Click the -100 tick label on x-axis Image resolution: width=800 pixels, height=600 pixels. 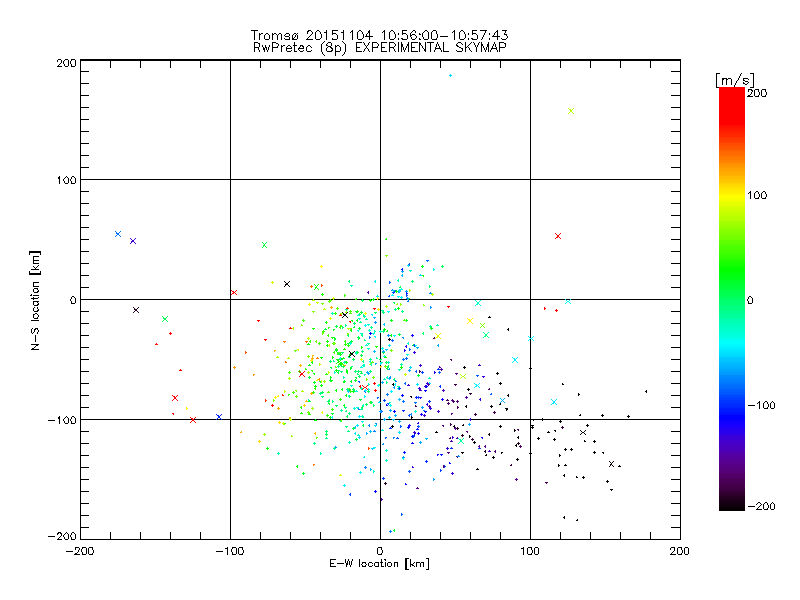[230, 552]
